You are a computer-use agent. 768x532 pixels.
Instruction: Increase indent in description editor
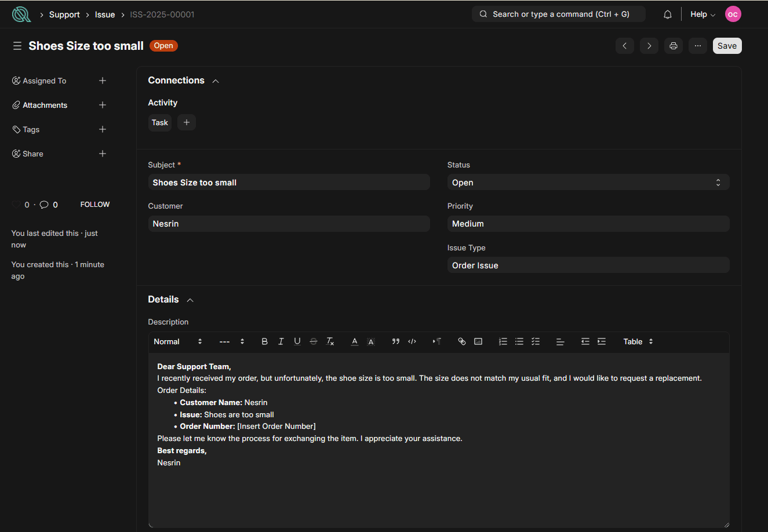click(x=602, y=341)
